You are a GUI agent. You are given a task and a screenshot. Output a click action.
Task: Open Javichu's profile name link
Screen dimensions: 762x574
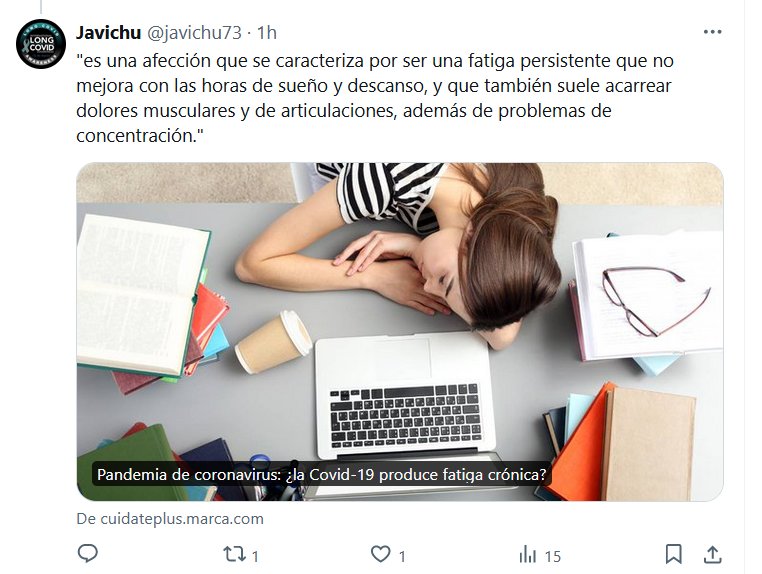pyautogui.click(x=108, y=33)
